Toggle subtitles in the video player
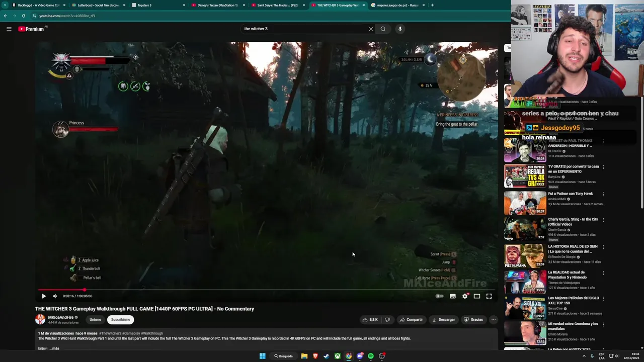The width and height of the screenshot is (644, 362). coord(453,296)
